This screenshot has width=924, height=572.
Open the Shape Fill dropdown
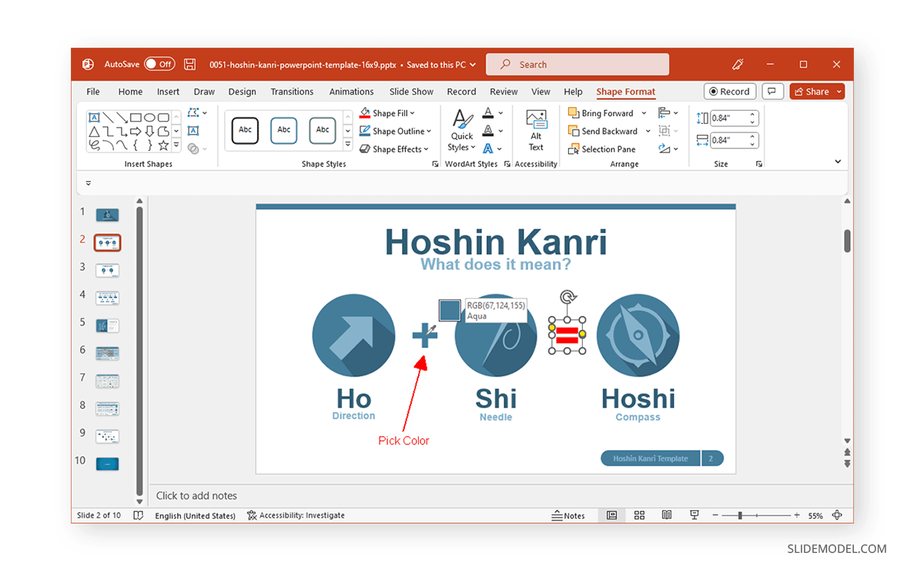pos(387,112)
